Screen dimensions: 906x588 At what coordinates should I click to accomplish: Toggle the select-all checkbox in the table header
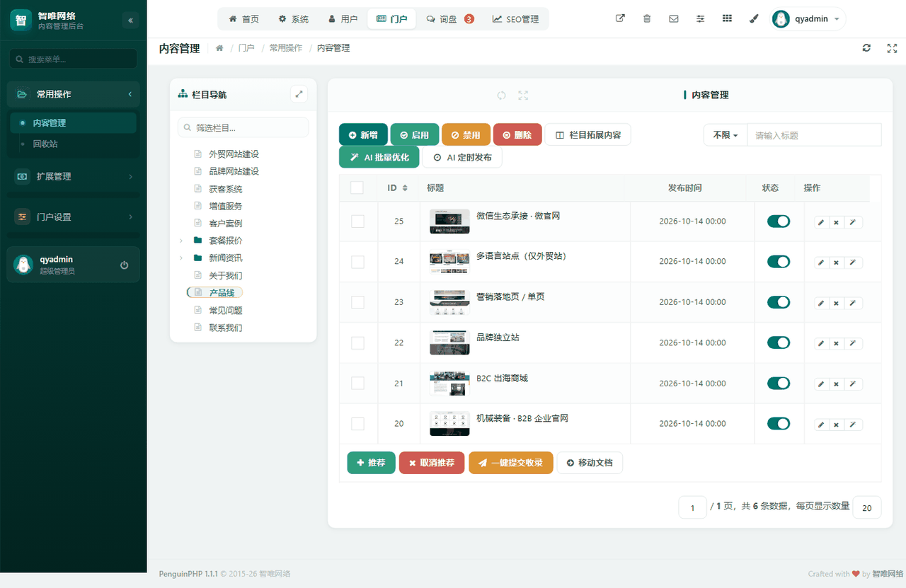click(357, 188)
